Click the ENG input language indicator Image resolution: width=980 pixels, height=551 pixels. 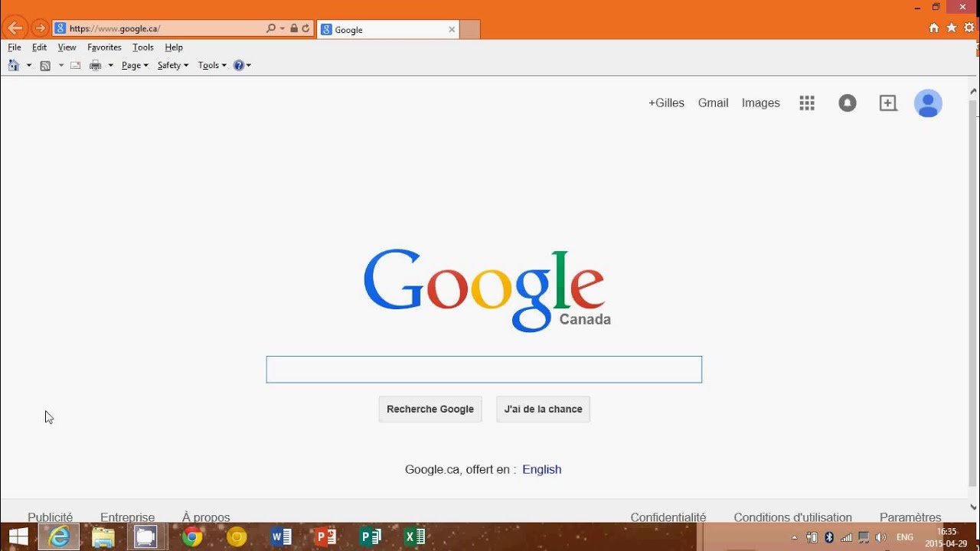pos(905,537)
